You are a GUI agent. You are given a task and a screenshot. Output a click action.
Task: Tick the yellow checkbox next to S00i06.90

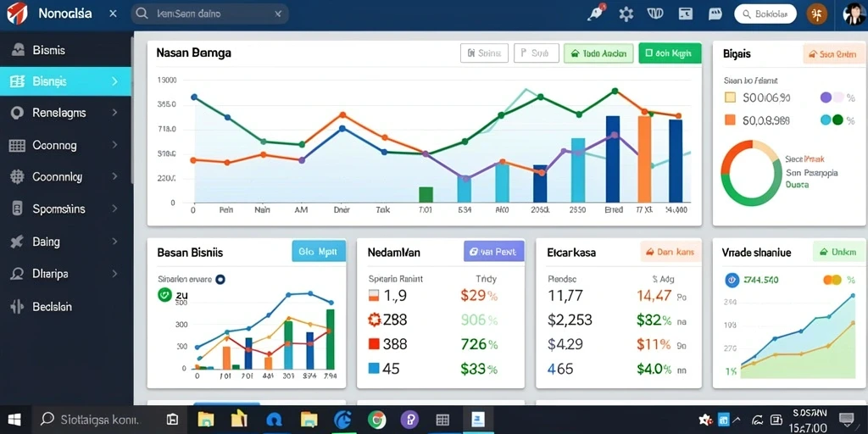tap(730, 98)
